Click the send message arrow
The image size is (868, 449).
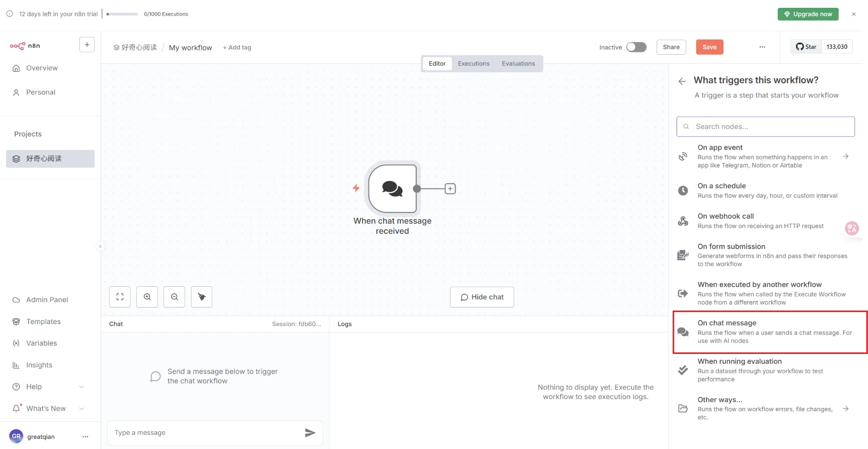point(310,433)
